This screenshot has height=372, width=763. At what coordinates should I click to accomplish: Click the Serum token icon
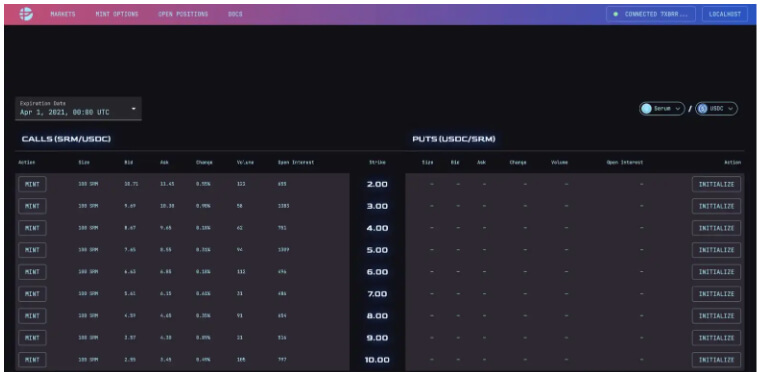click(646, 109)
